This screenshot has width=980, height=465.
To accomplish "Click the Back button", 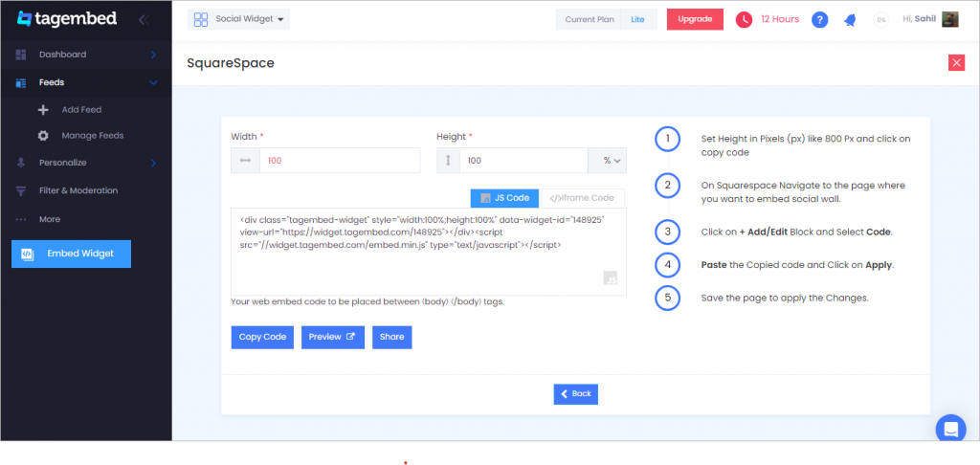I will pos(575,394).
